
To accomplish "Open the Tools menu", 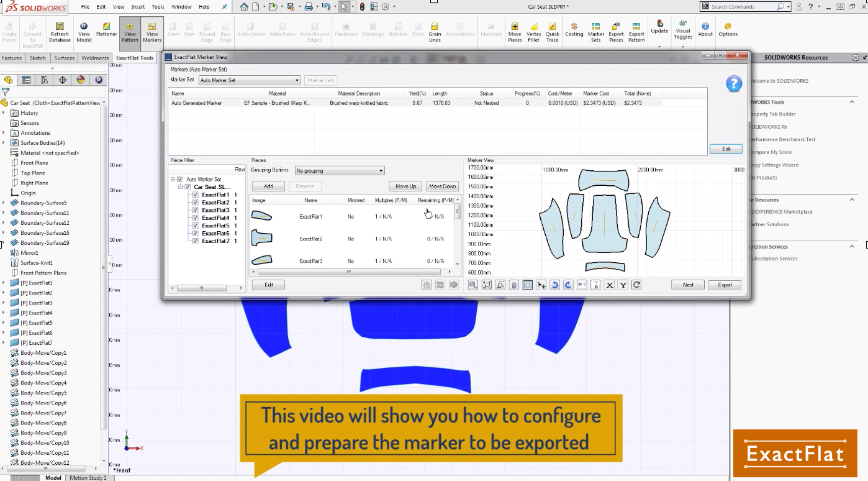I will pos(158,7).
